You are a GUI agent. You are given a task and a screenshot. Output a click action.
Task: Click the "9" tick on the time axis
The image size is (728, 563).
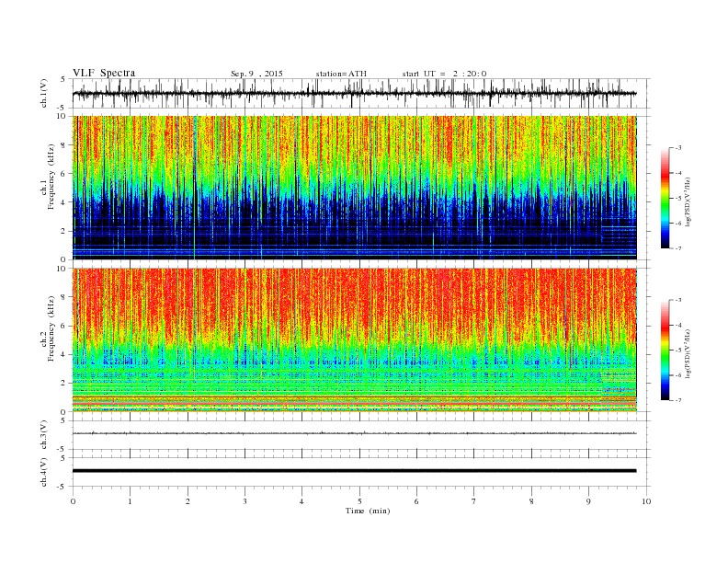(x=588, y=501)
